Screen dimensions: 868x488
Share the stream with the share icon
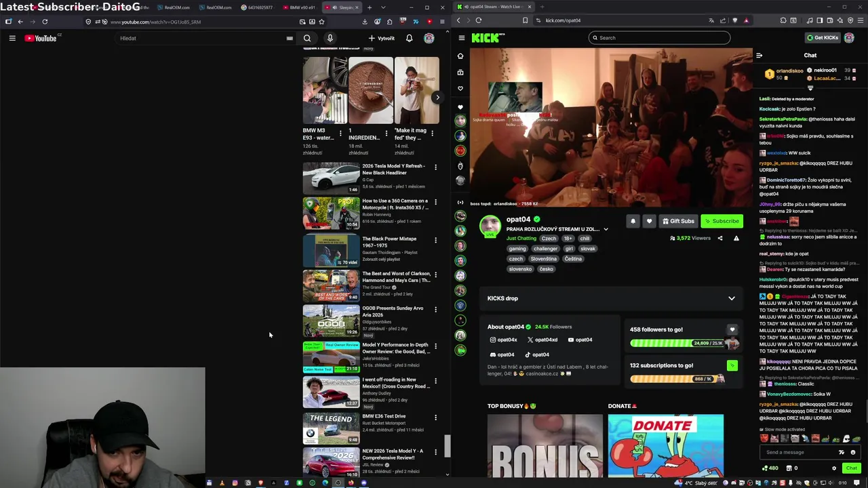(720, 238)
